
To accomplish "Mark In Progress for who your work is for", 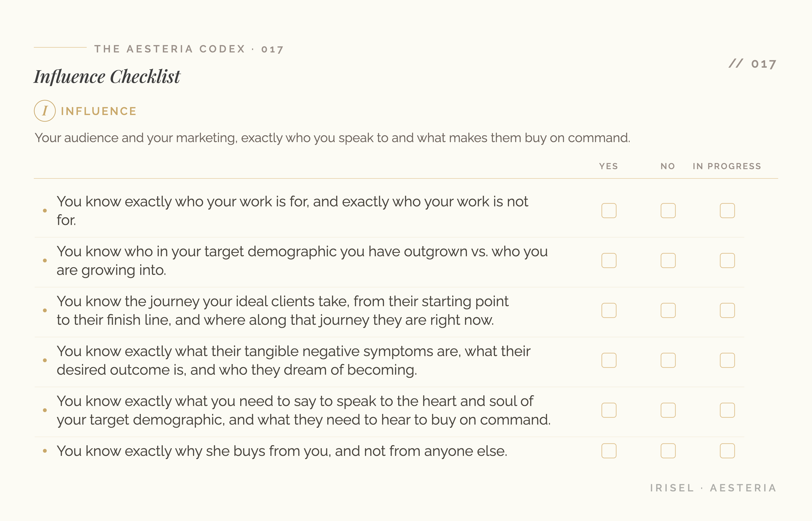I will tap(727, 210).
